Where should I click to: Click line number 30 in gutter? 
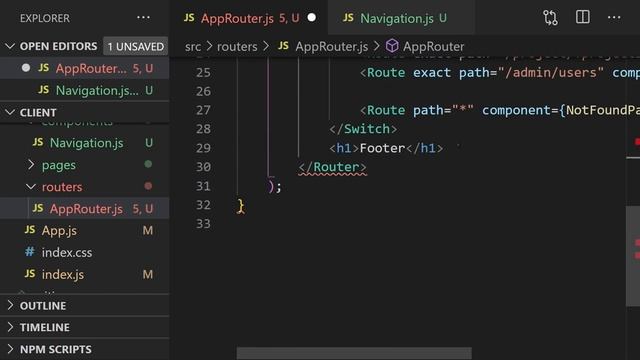(x=203, y=167)
